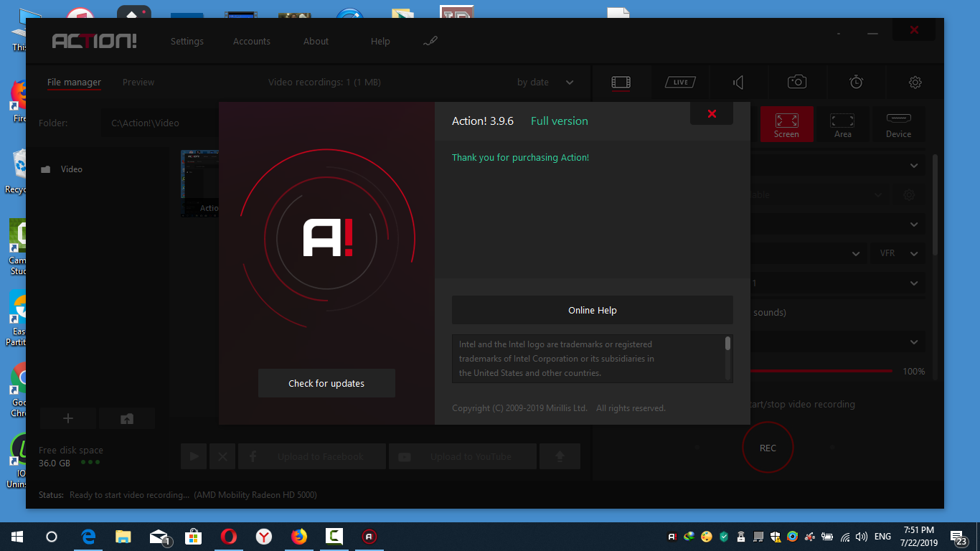Open Online Help
The image size is (980, 551).
593,310
